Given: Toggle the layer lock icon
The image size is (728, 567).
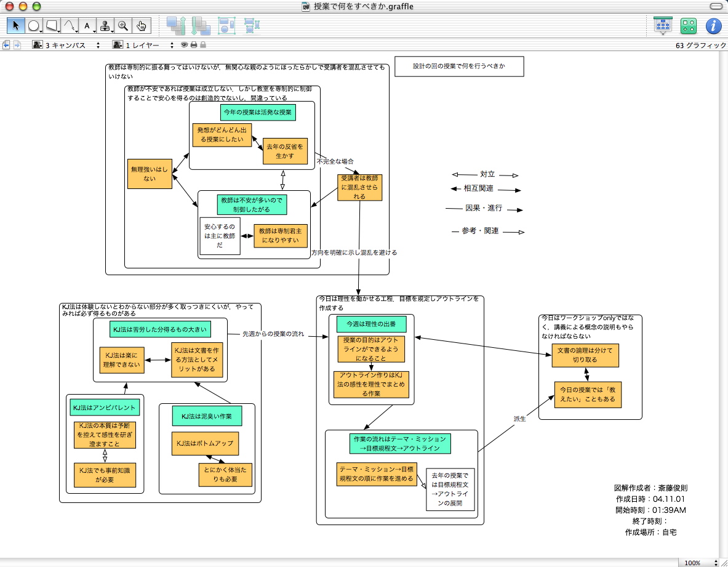Looking at the screenshot, I should pyautogui.click(x=202, y=45).
